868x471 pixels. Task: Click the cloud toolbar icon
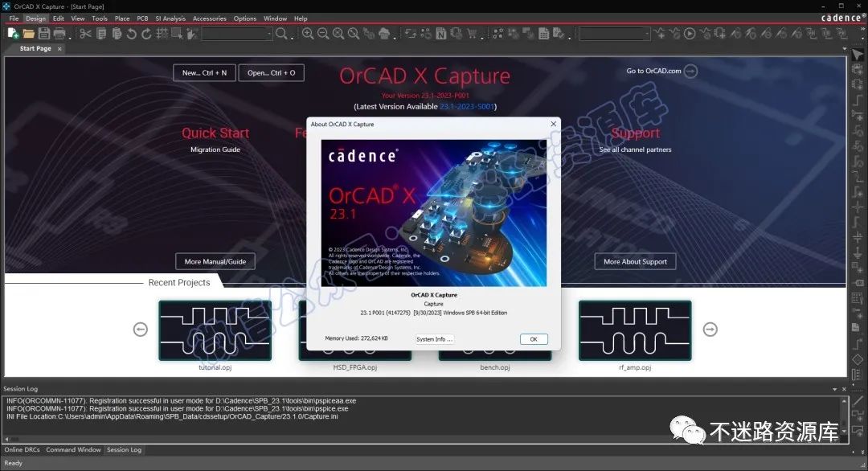(383, 34)
